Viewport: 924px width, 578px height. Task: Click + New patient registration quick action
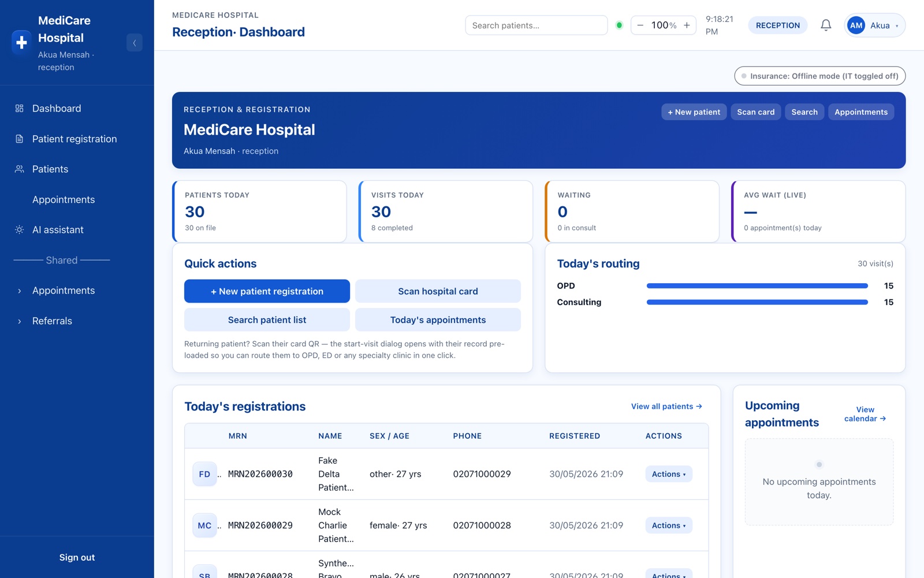click(267, 291)
